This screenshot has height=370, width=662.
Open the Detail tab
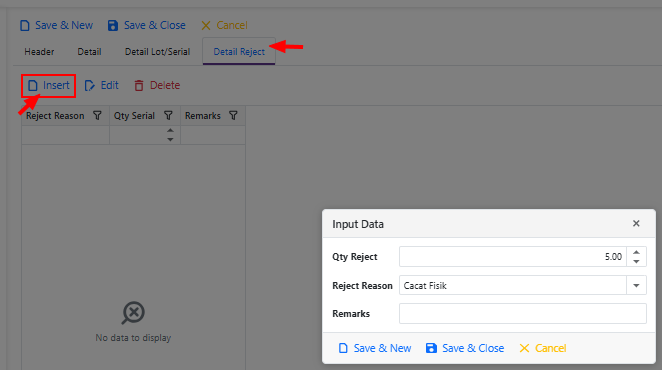(89, 52)
